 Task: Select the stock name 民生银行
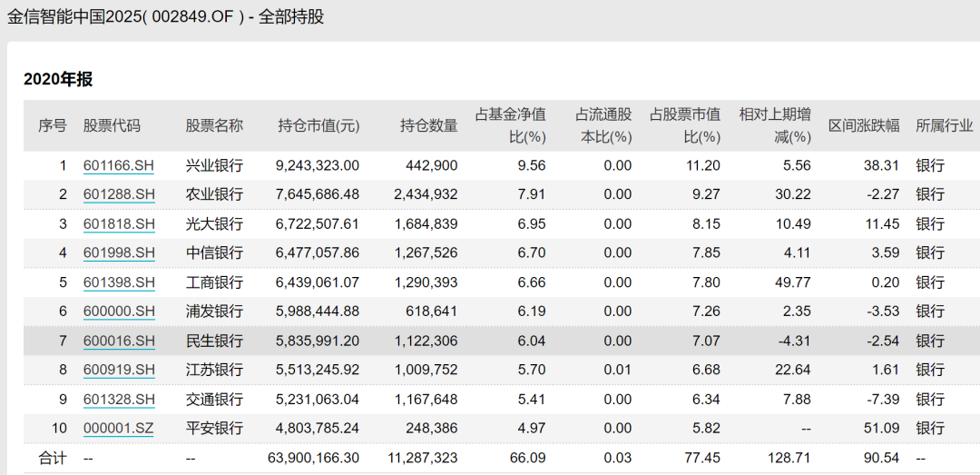pyautogui.click(x=214, y=341)
